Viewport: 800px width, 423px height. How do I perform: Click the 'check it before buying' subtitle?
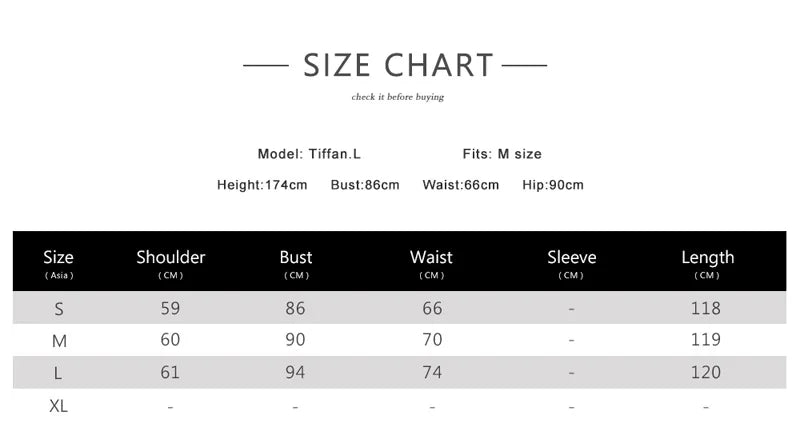click(x=397, y=97)
